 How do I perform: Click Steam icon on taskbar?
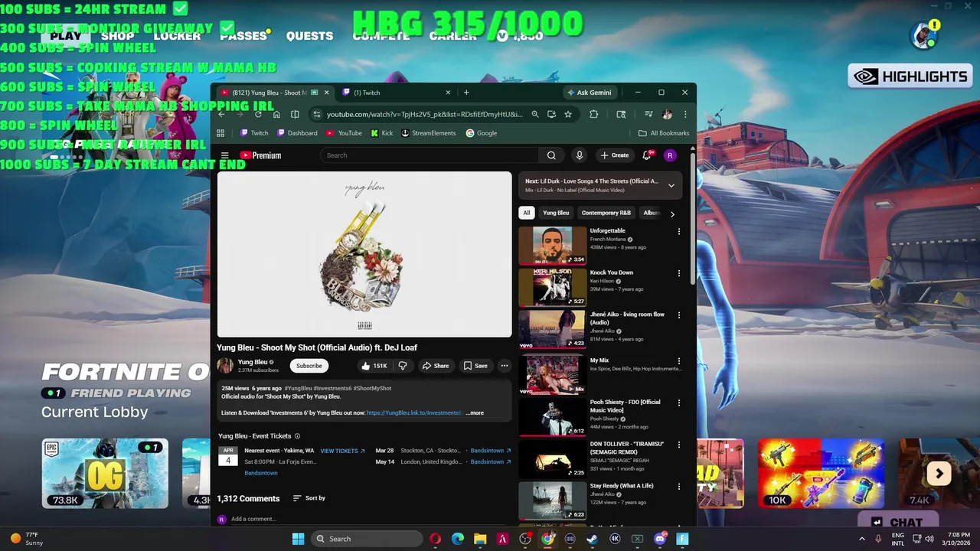592,539
